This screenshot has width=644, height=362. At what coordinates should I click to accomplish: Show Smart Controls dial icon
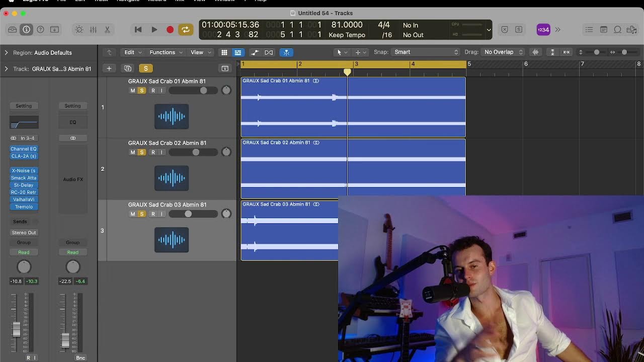click(79, 30)
